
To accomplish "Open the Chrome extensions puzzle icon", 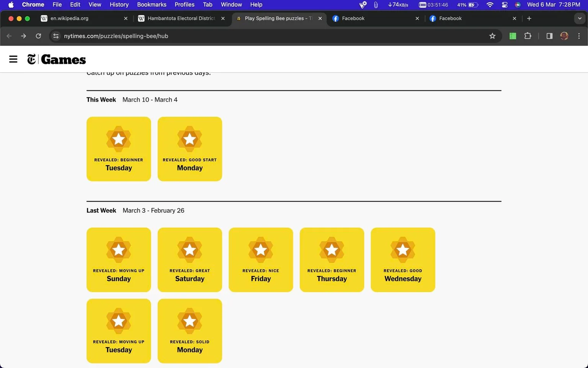I will point(528,36).
